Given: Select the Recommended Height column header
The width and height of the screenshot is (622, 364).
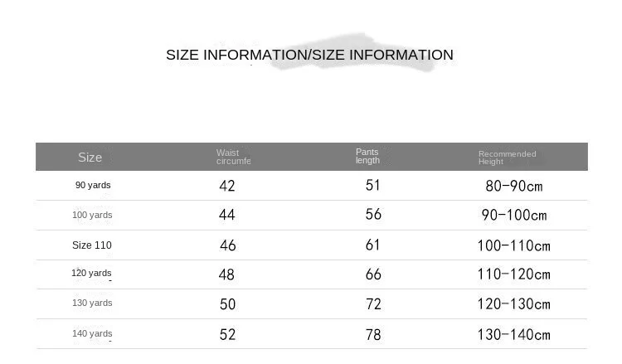Looking at the screenshot, I should [x=507, y=158].
